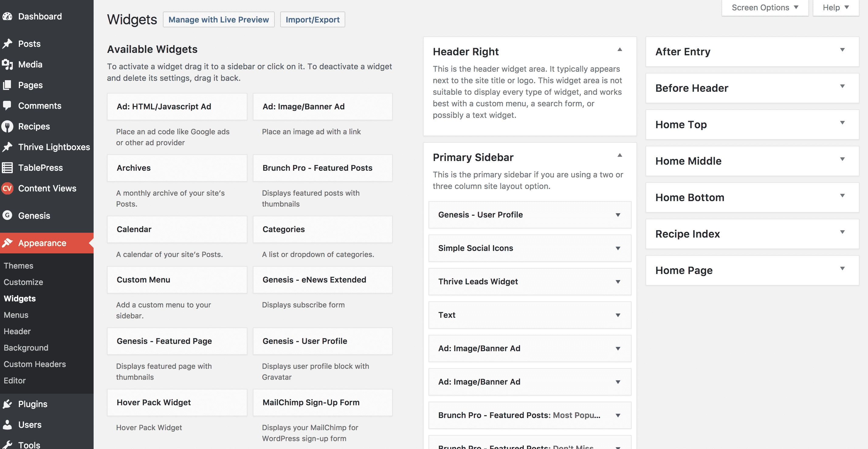This screenshot has width=868, height=449.
Task: Click the Primary Sidebar area title
Action: pyautogui.click(x=473, y=157)
